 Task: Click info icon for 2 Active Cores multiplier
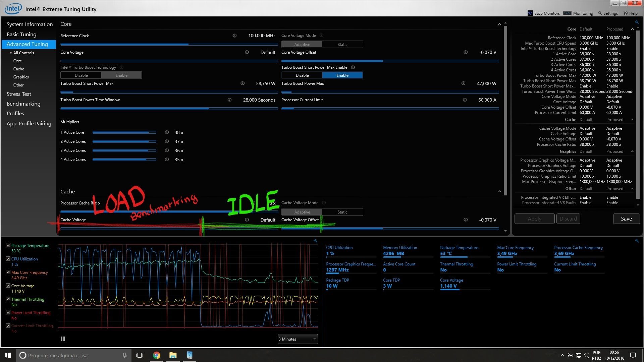(167, 141)
